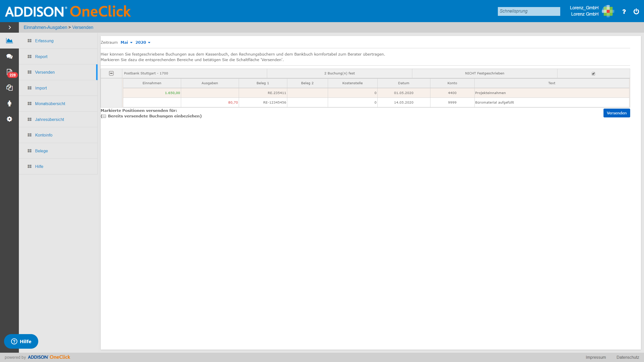Open the chat messages sidebar icon
Screen dimensions: 644x362
9,56
